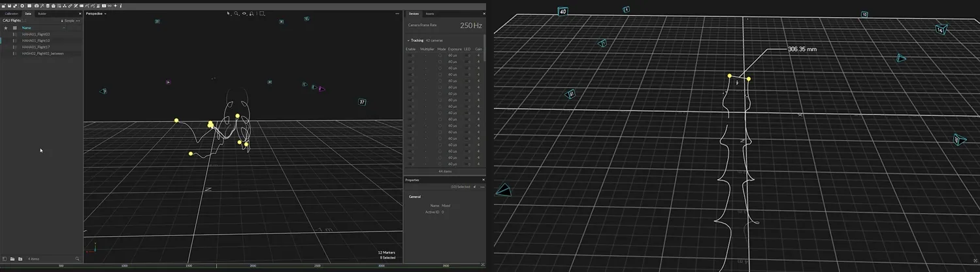Open the Data pane three-dot menu beside Simple
Screen dimensions: 980x272
pos(78,21)
